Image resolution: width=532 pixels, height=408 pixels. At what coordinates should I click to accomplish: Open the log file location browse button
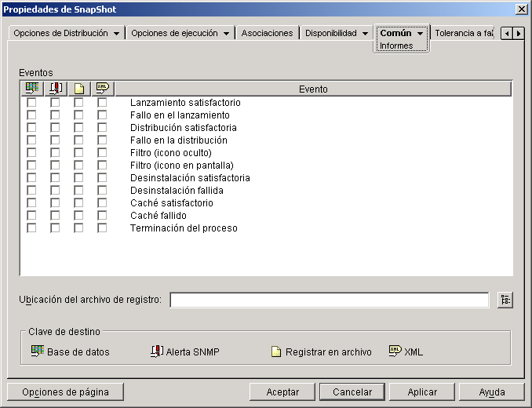point(505,300)
